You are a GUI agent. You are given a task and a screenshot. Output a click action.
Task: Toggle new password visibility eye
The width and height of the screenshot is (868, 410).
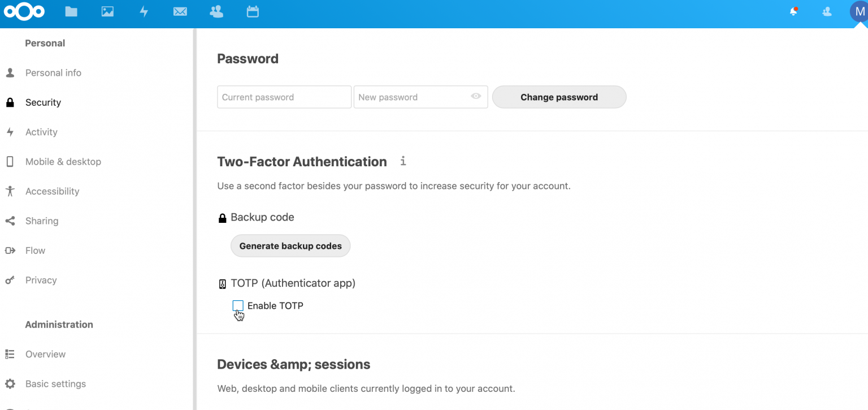476,97
